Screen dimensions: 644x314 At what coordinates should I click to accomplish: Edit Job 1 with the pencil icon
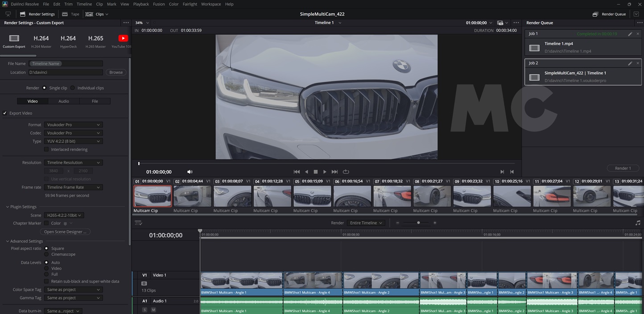[x=630, y=34]
